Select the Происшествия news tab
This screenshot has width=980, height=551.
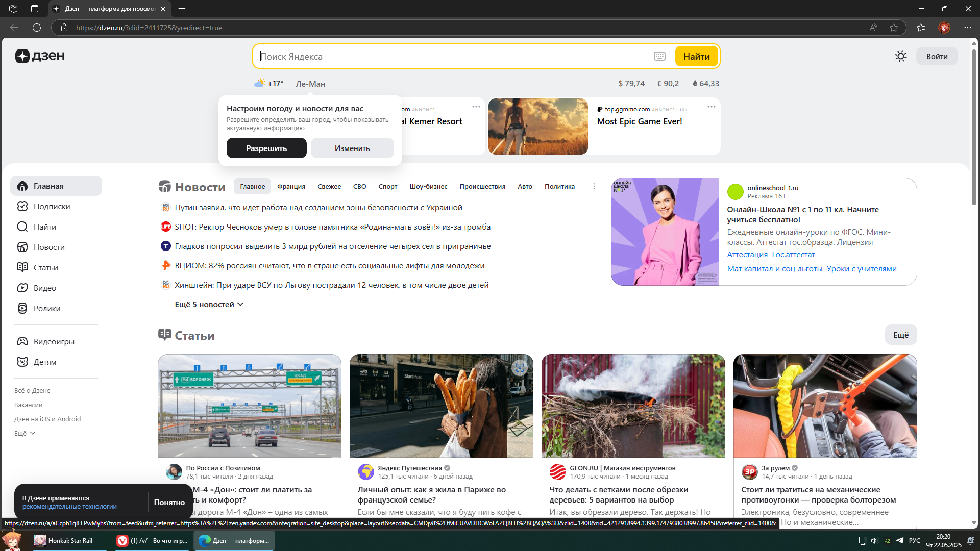(482, 186)
